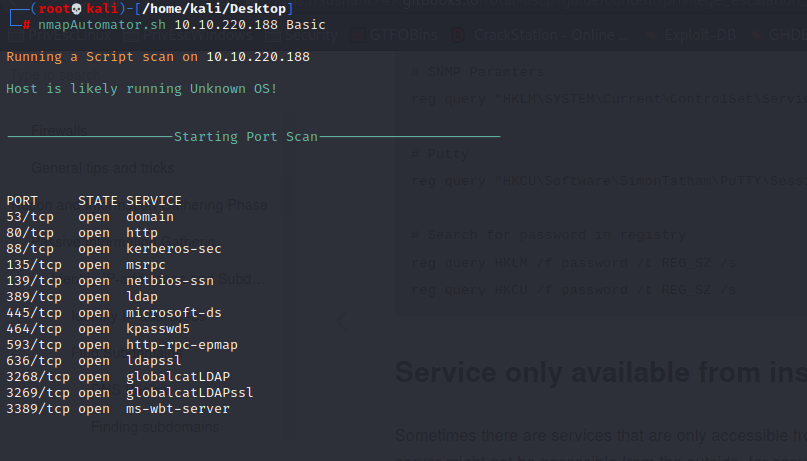
Task: Click the globalcatLDAPssl service name
Action: pos(190,393)
